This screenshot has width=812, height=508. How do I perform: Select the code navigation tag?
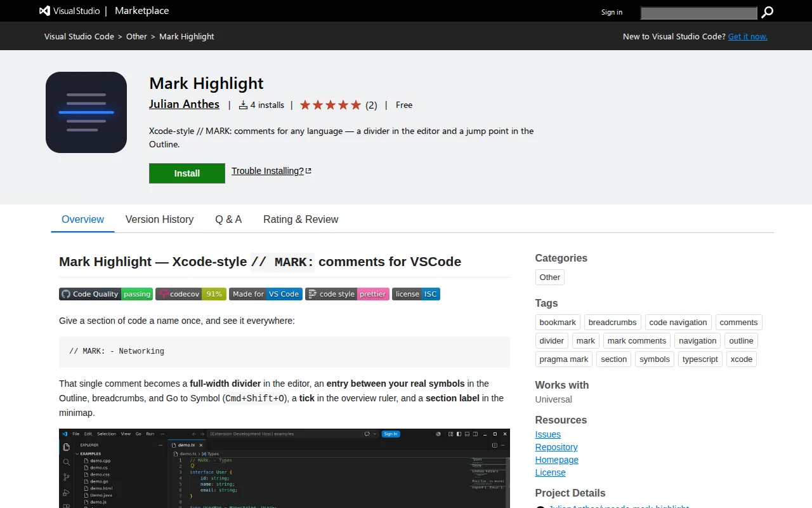(x=678, y=322)
